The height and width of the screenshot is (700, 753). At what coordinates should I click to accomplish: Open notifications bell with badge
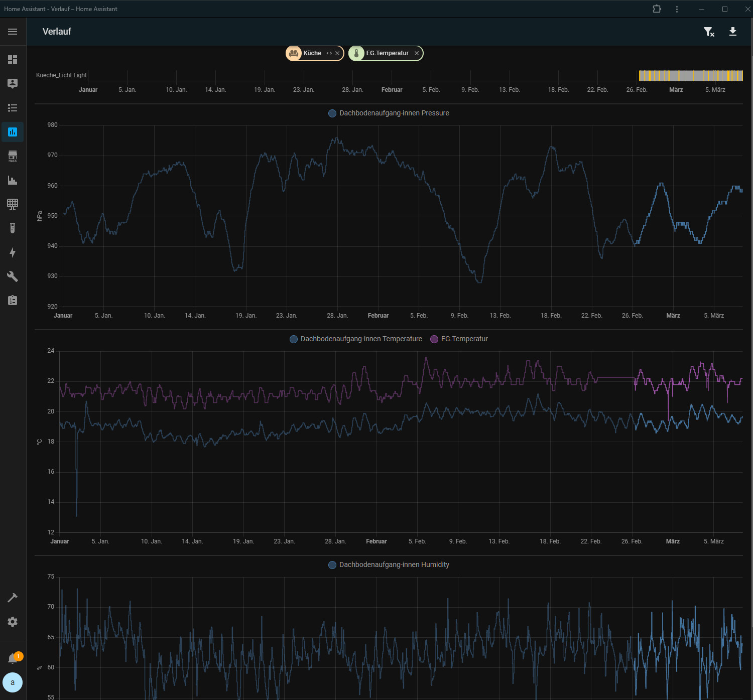pos(13,658)
